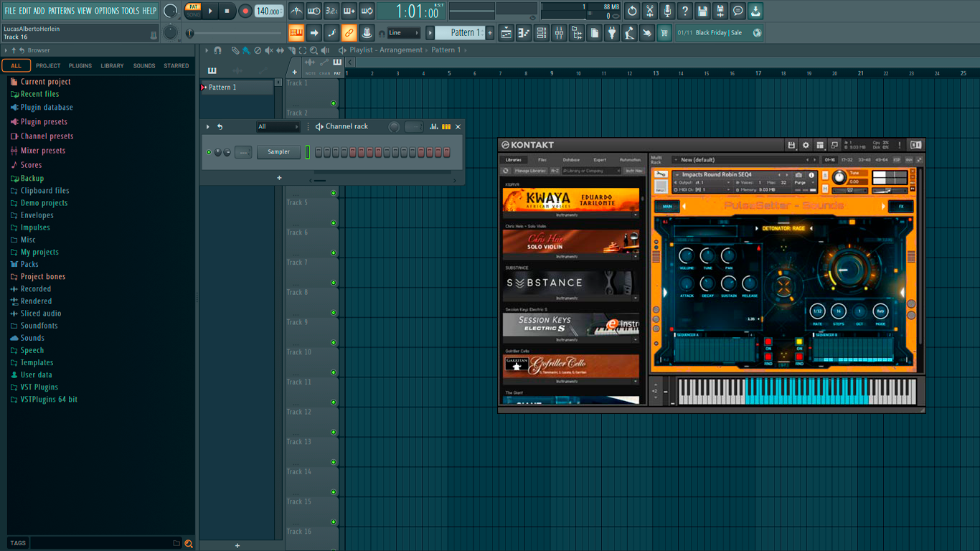The height and width of the screenshot is (551, 980).
Task: Open the Pattern 1 selector dropdown
Action: click(x=461, y=32)
